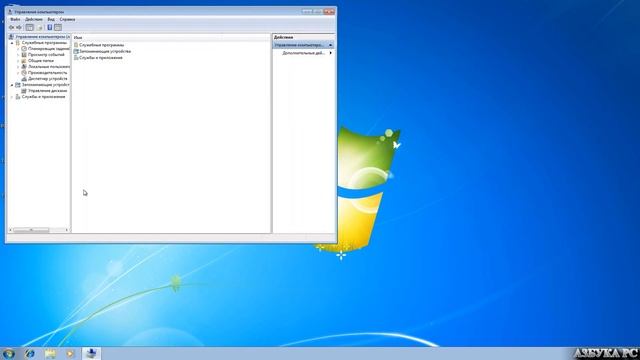Select Запоминающие устройства in the left tree

45,84
